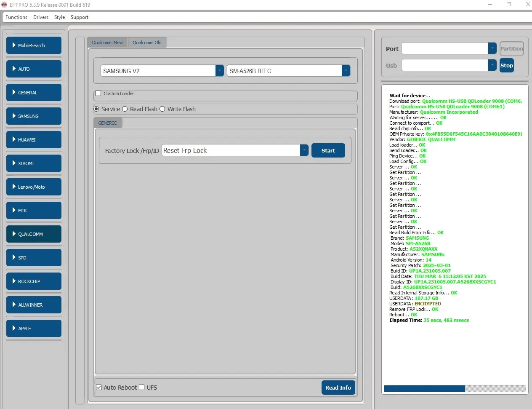Open the Reset Frp Lock operation dropdown
This screenshot has height=409, width=532.
click(x=304, y=150)
